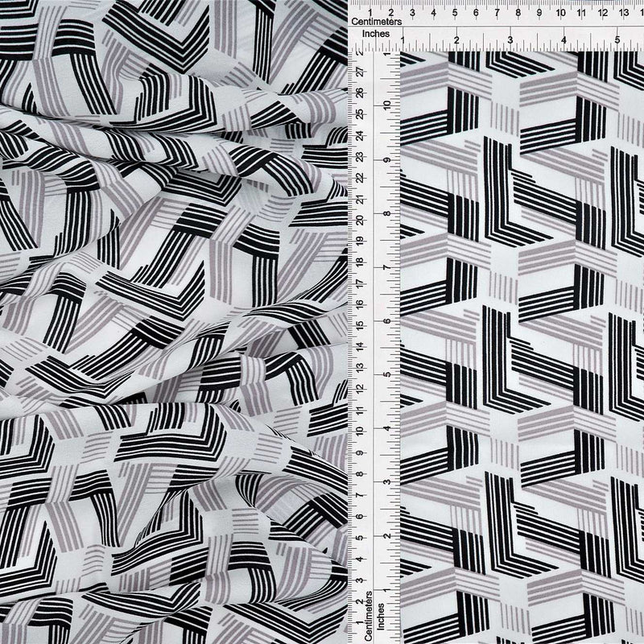Click the 13 mark on horizontal centimeter ruler
Viewport: 644px width, 644px height.
623,13
